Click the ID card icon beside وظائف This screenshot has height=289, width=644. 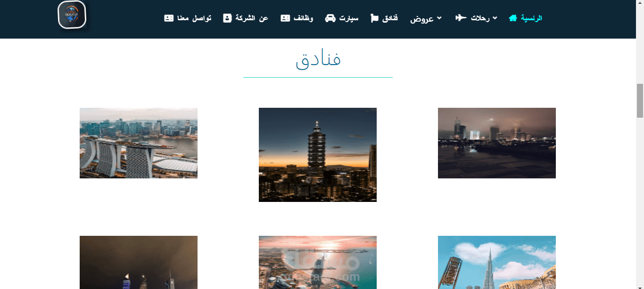pyautogui.click(x=285, y=18)
